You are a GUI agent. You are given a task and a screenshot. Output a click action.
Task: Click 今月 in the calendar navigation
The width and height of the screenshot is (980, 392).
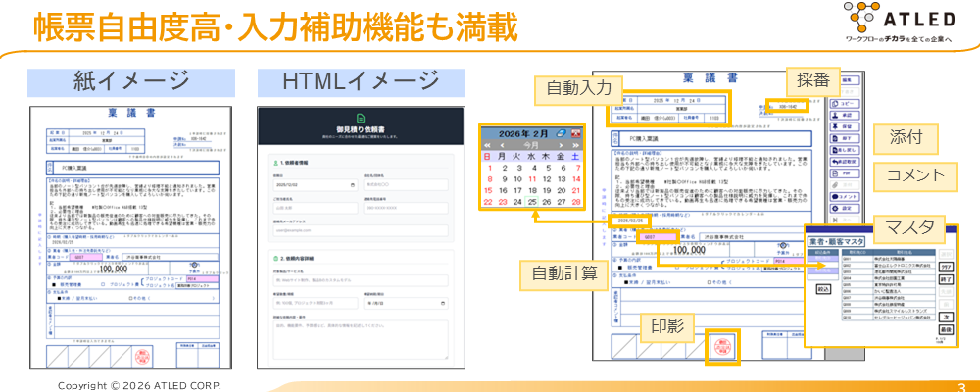pyautogui.click(x=531, y=145)
